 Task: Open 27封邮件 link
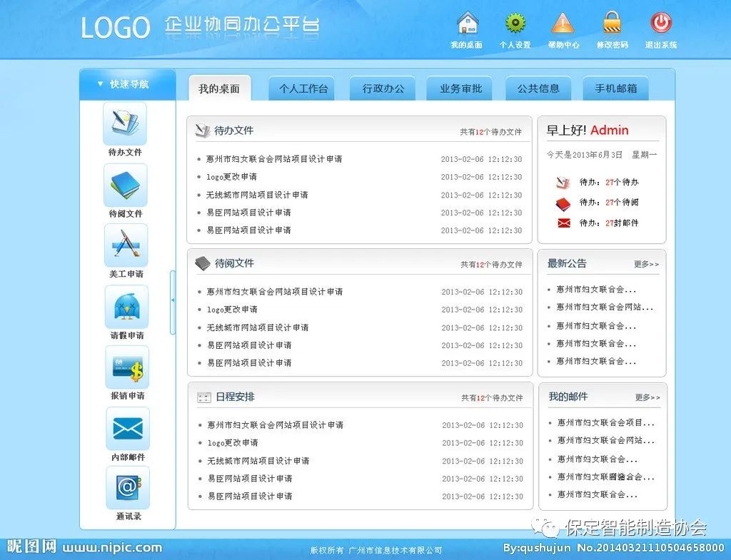click(622, 223)
